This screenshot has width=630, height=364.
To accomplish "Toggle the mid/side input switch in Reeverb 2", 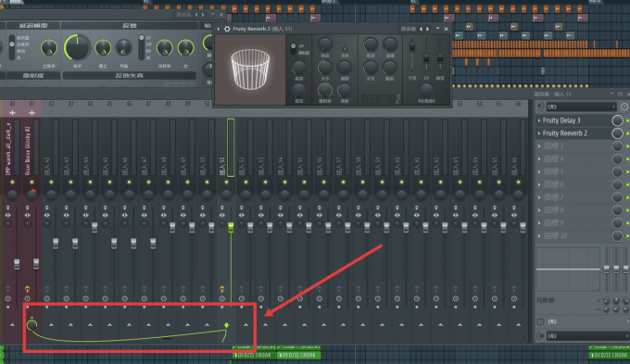I will pos(294,48).
